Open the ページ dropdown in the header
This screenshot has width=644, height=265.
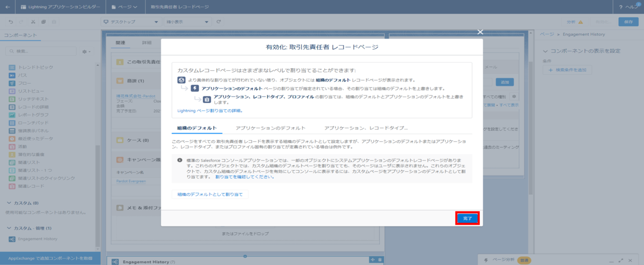[x=125, y=7]
